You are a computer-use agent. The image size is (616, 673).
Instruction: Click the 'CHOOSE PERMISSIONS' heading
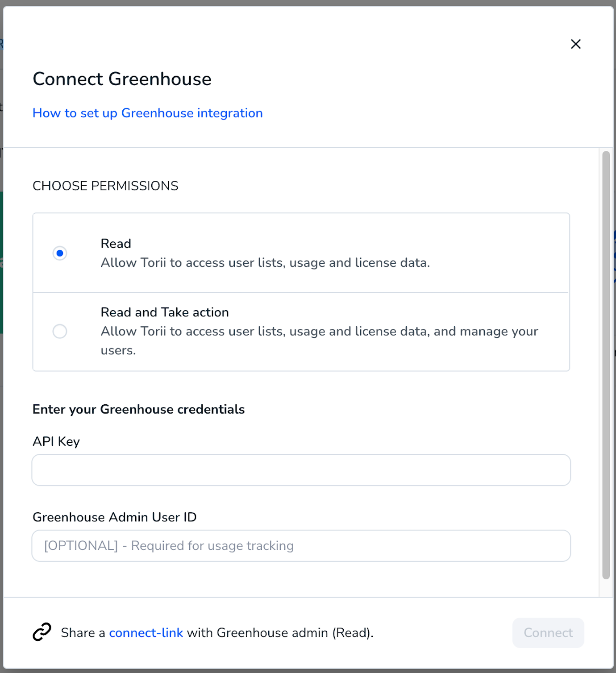[105, 186]
